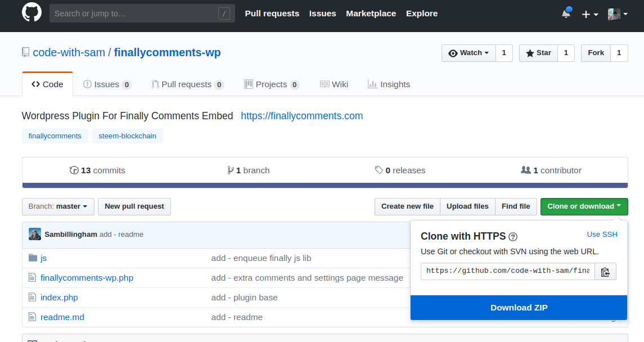Viewport: 644px width, 342px height.
Task: Switch to the Issues tab
Action: click(107, 84)
